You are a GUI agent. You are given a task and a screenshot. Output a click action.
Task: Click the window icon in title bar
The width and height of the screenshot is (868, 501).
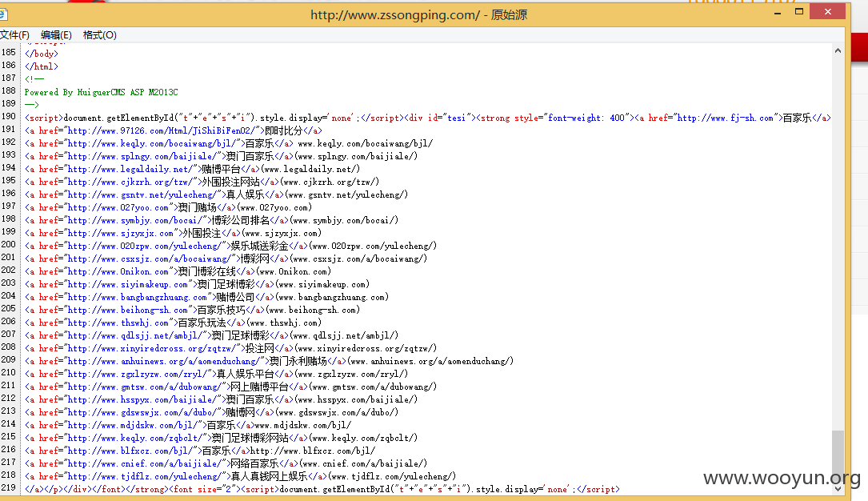click(3, 14)
